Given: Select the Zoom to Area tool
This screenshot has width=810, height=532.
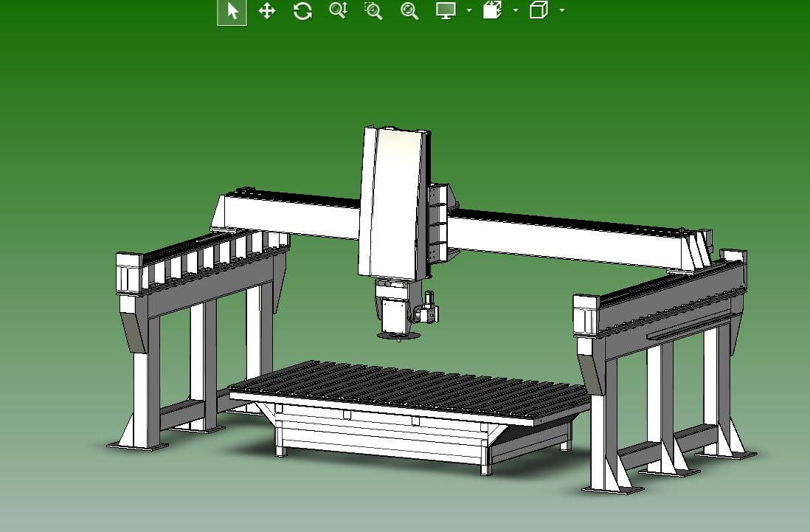Looking at the screenshot, I should point(373,10).
